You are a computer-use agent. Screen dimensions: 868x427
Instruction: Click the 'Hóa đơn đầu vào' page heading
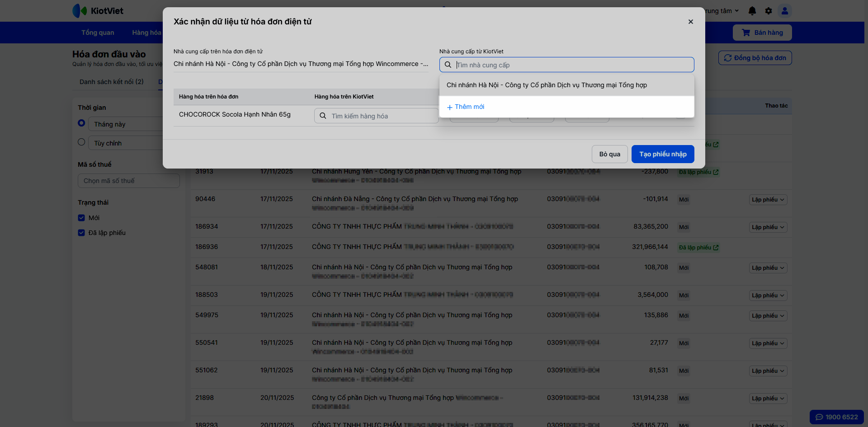[109, 54]
